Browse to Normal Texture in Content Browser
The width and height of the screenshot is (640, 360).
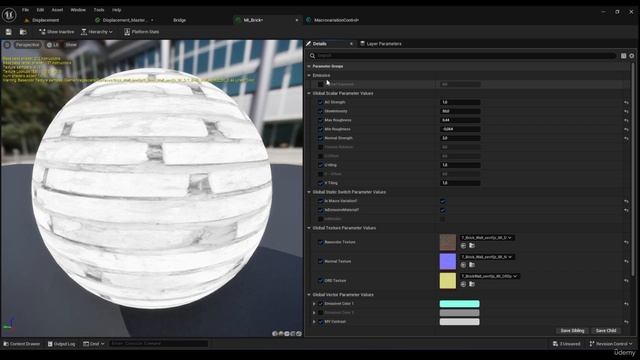click(x=472, y=264)
